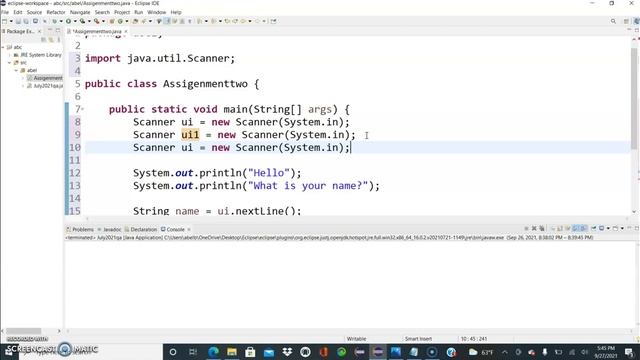Maximize the Package Explorer view
Screen dimensions: 640x360
pos(58,31)
